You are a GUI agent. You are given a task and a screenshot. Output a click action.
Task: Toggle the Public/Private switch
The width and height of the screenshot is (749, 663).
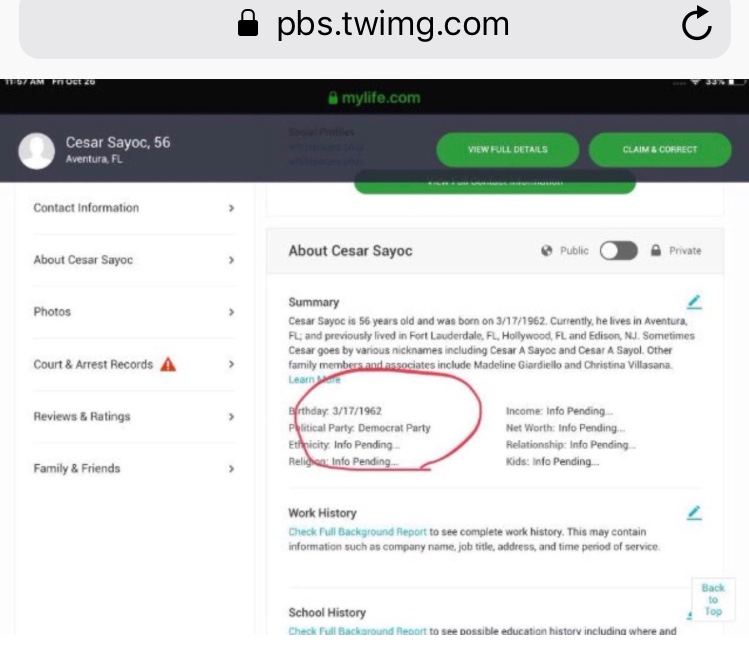[619, 251]
